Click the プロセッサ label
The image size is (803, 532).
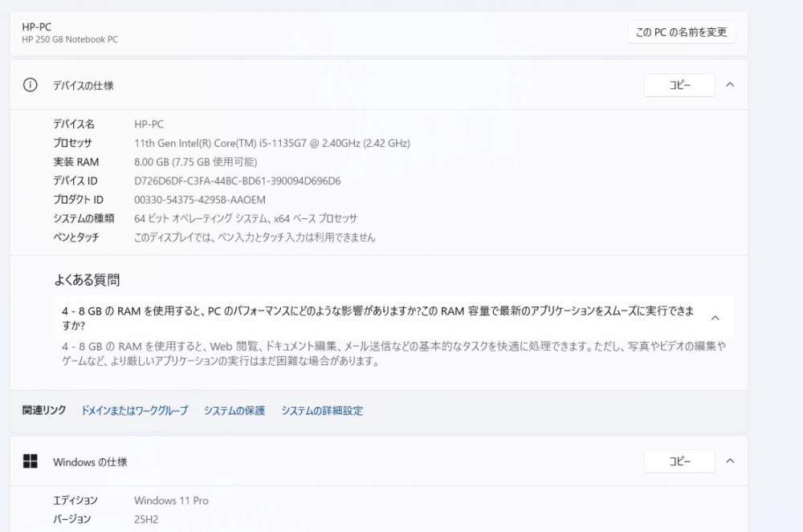73,143
